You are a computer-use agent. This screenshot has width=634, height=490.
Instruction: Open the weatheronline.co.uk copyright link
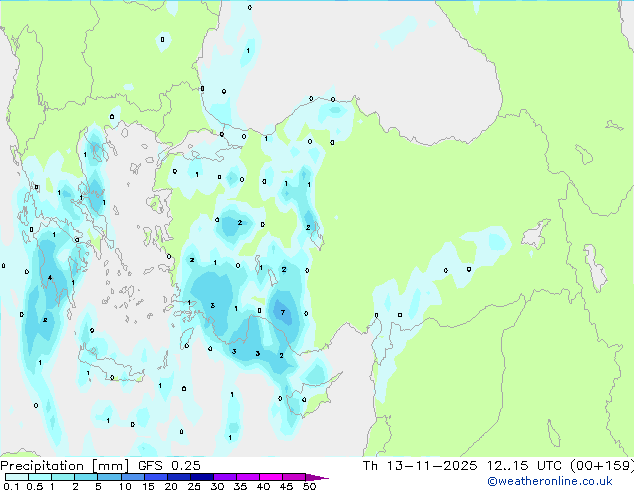click(x=550, y=481)
